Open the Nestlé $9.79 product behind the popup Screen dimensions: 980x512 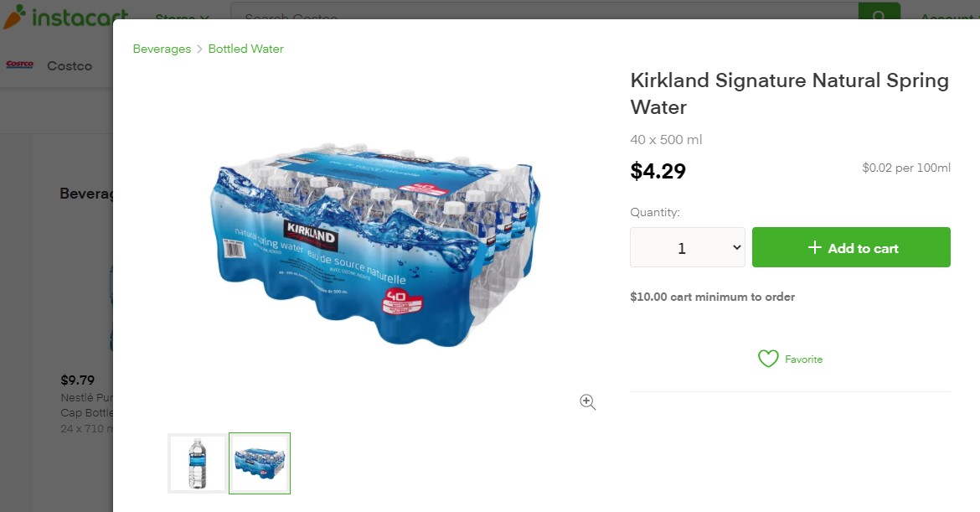tap(84, 398)
